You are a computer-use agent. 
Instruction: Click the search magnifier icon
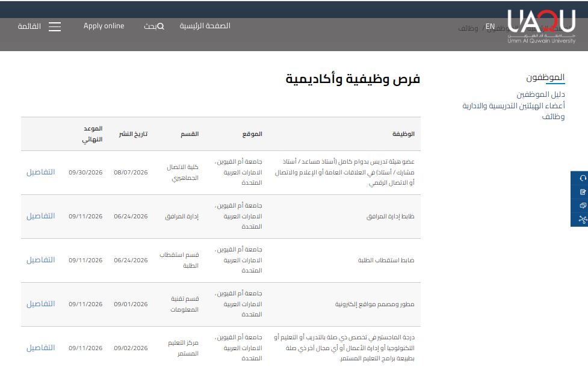click(161, 26)
